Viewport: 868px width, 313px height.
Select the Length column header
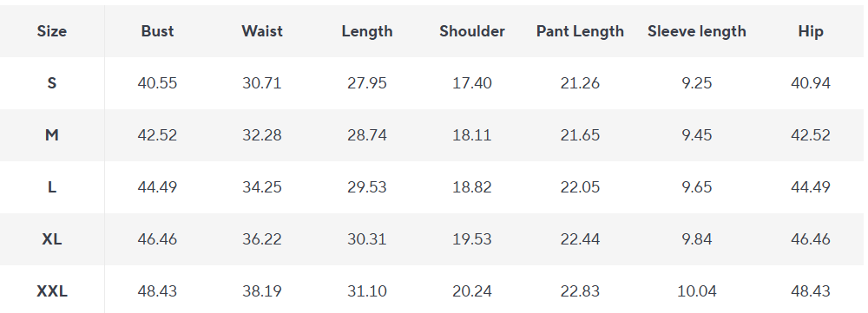pos(367,31)
